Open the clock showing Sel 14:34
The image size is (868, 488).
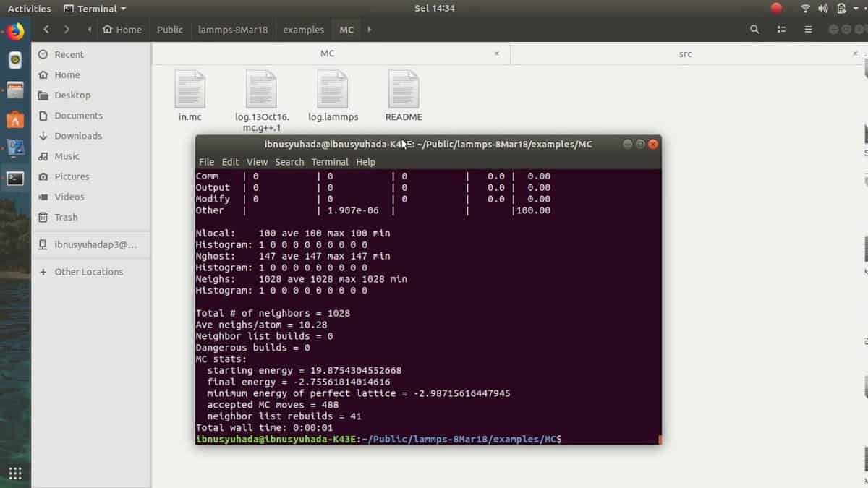[x=435, y=9]
